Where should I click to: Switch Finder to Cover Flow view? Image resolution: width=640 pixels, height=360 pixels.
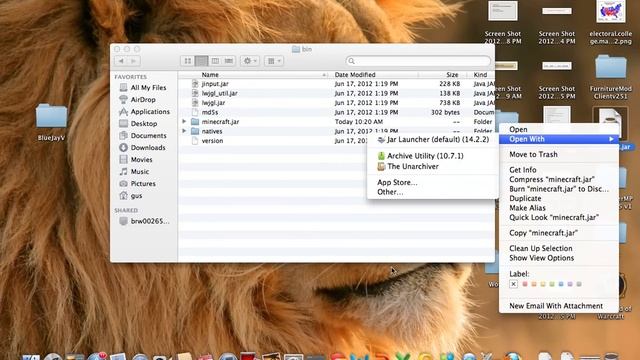point(229,61)
